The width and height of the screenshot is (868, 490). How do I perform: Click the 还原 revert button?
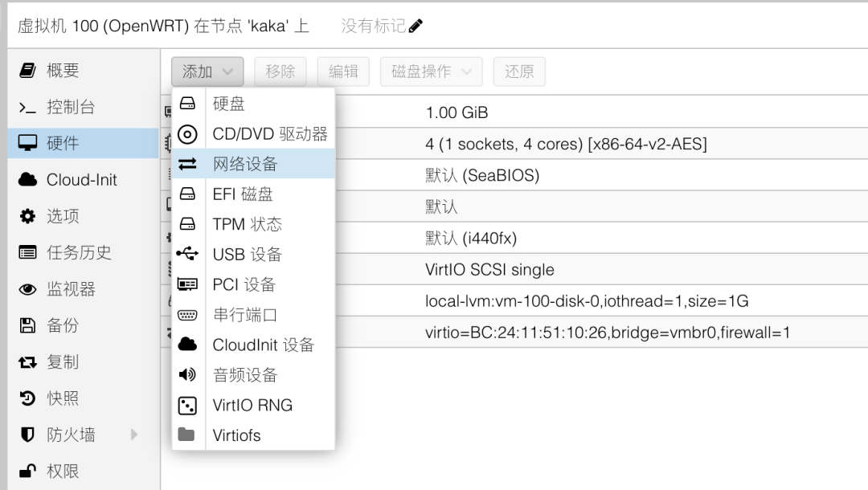[519, 71]
